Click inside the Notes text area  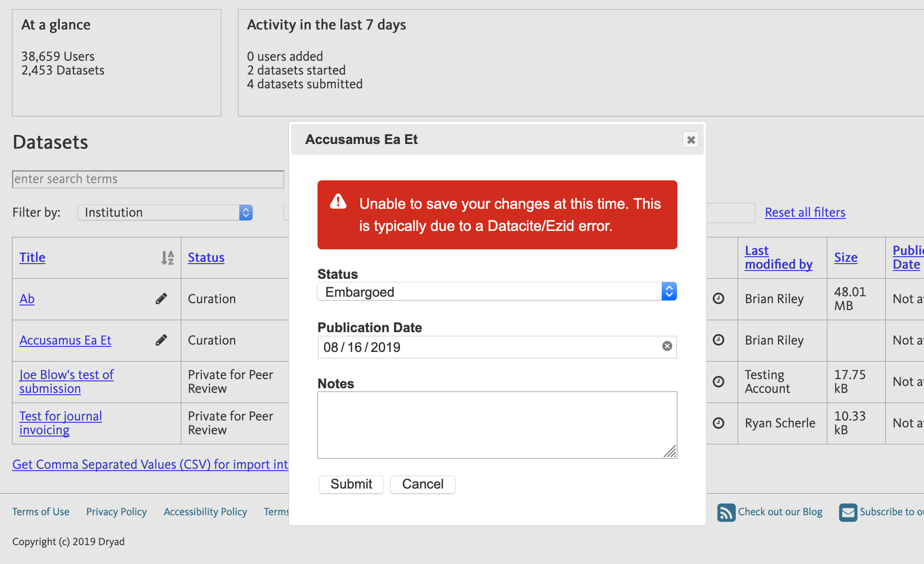point(497,424)
